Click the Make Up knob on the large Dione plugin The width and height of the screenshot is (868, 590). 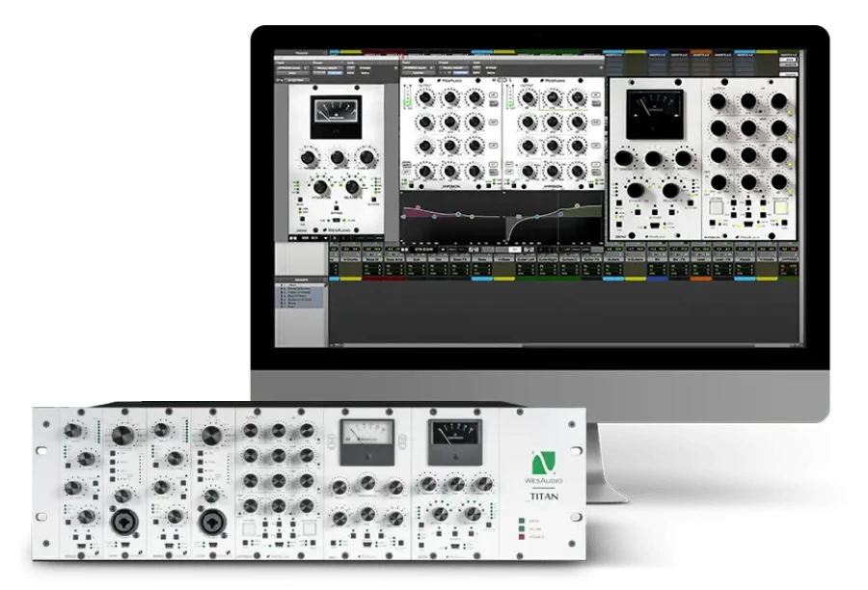point(683,158)
